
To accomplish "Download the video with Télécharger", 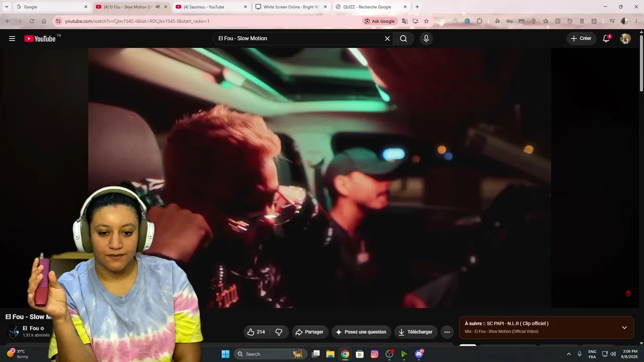I will pyautogui.click(x=416, y=332).
